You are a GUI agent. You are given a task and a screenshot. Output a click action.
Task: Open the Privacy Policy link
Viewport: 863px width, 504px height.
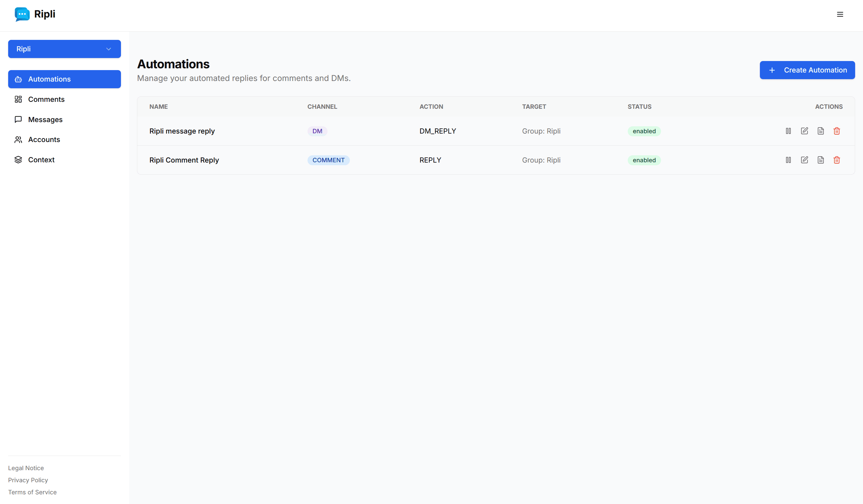[x=28, y=480]
